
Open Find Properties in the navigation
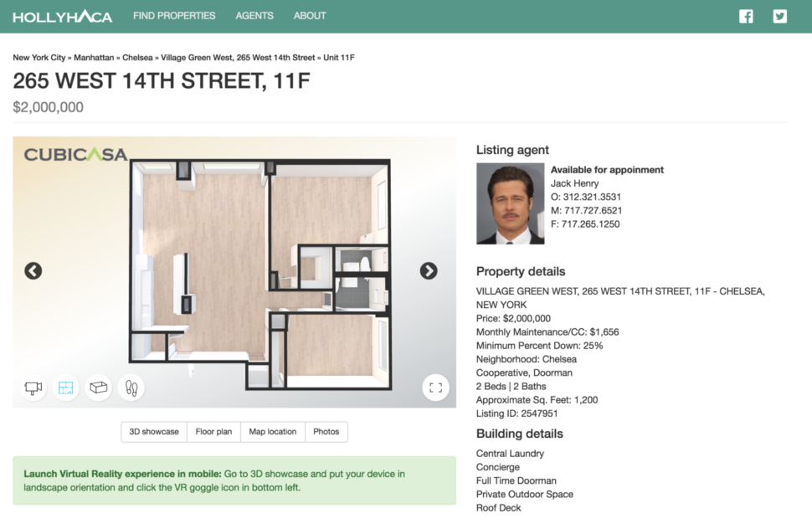174,16
